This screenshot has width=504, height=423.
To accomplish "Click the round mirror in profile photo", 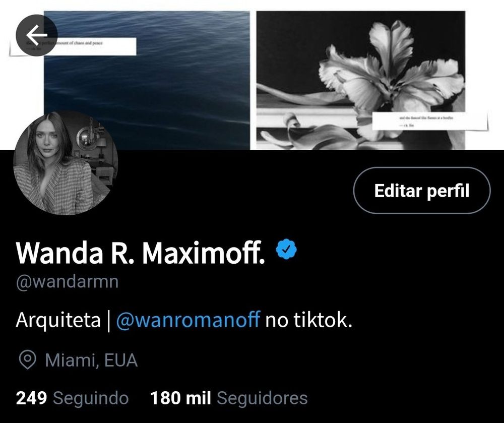I will coord(86,138).
